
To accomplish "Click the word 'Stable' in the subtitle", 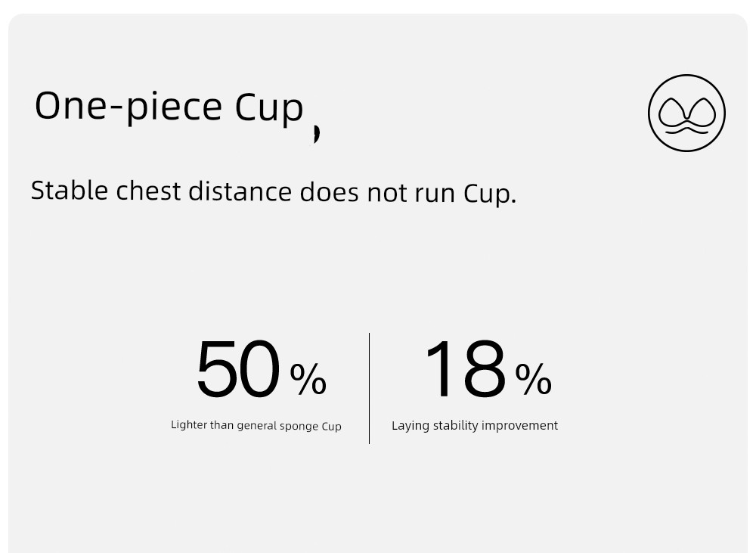I will coord(70,190).
